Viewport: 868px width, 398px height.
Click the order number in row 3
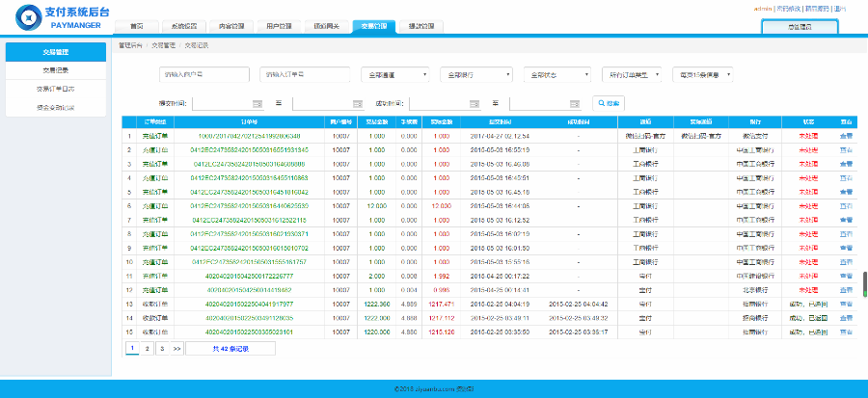click(x=249, y=164)
